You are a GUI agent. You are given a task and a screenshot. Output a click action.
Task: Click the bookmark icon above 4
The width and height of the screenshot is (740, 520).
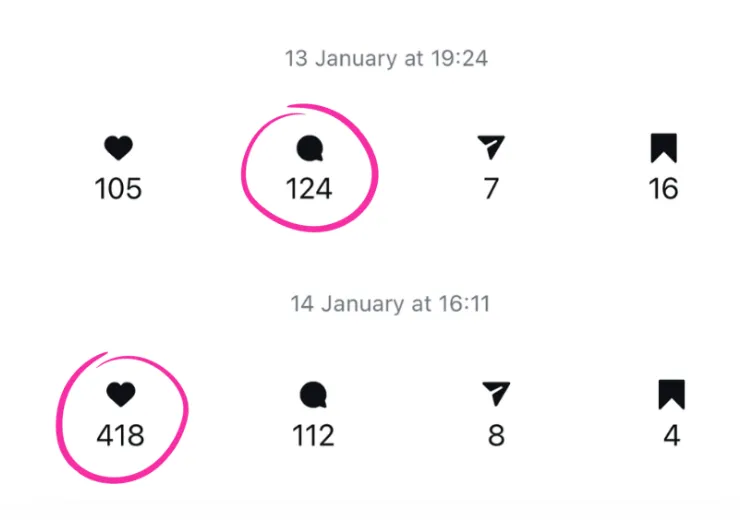tap(672, 395)
